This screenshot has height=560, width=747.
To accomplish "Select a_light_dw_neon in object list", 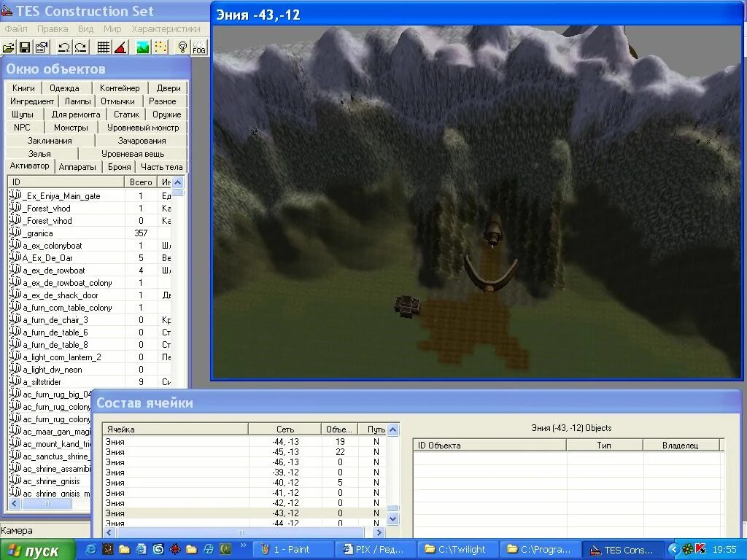I will pos(90,370).
